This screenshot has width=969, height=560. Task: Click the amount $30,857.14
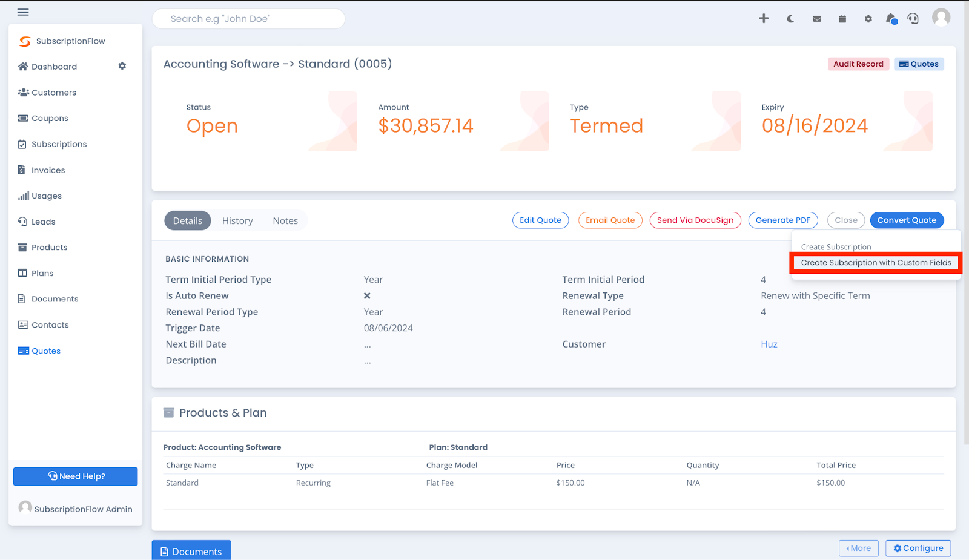(x=426, y=126)
